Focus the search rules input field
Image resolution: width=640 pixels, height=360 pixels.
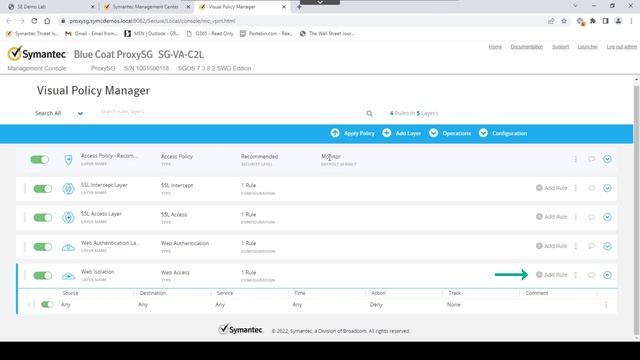231,112
